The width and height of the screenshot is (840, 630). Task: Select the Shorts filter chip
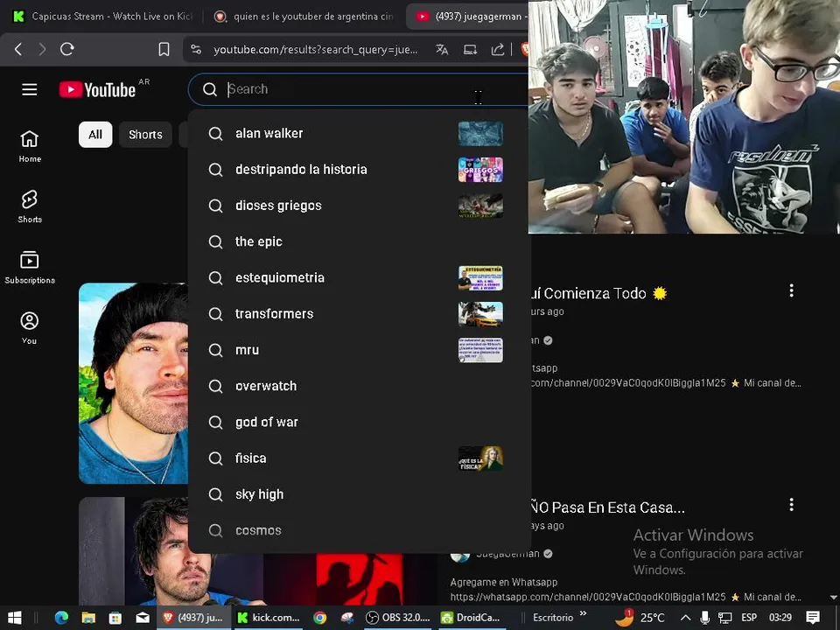[x=145, y=135]
